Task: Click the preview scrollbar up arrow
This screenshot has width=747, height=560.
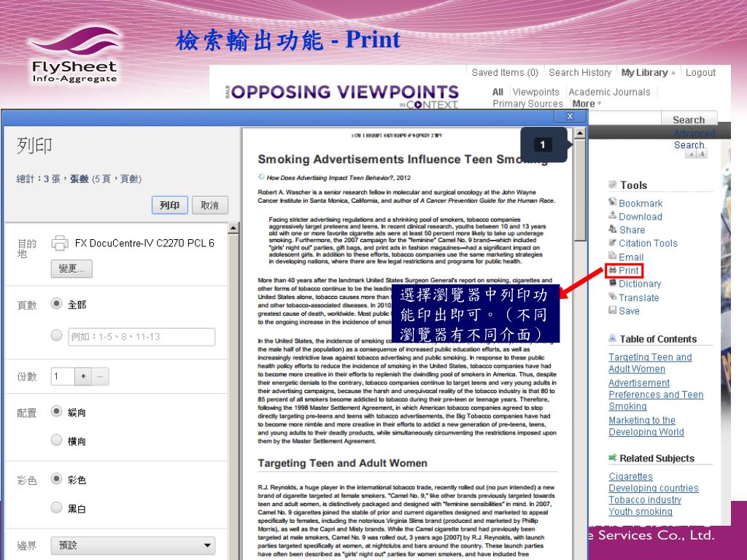Action: tap(580, 133)
